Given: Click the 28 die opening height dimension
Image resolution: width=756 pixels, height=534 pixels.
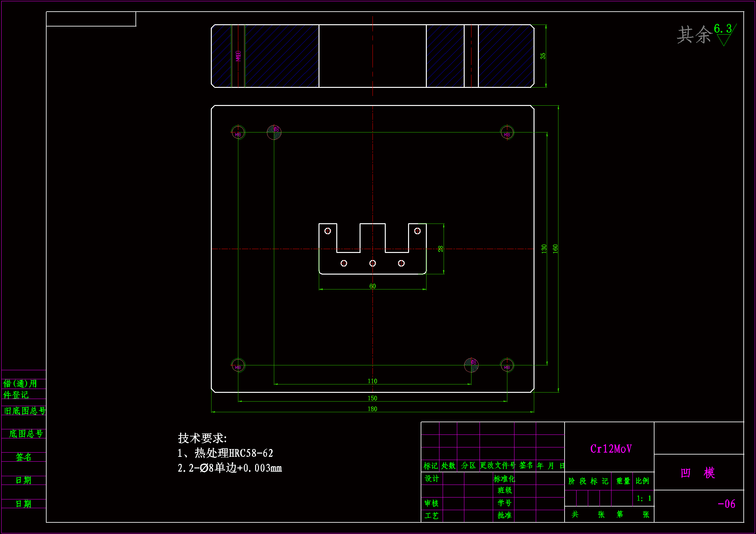Looking at the screenshot, I should 440,249.
